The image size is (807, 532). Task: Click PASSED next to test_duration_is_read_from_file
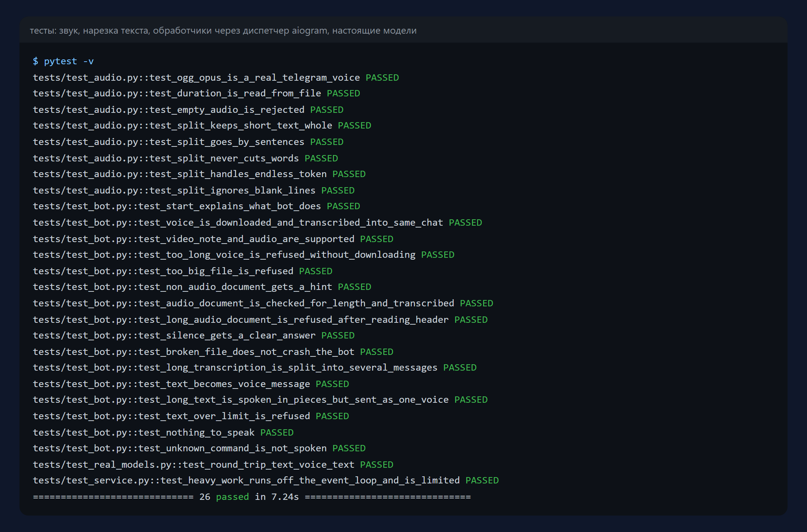343,93
